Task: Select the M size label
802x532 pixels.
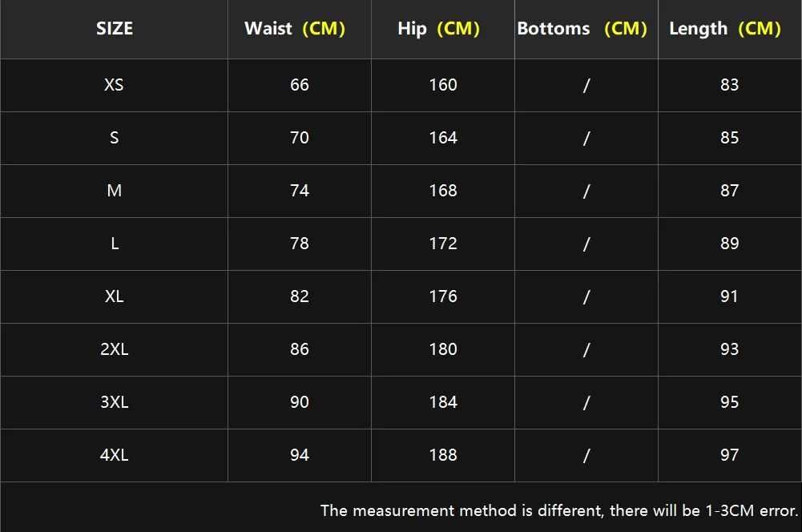Action: tap(115, 191)
